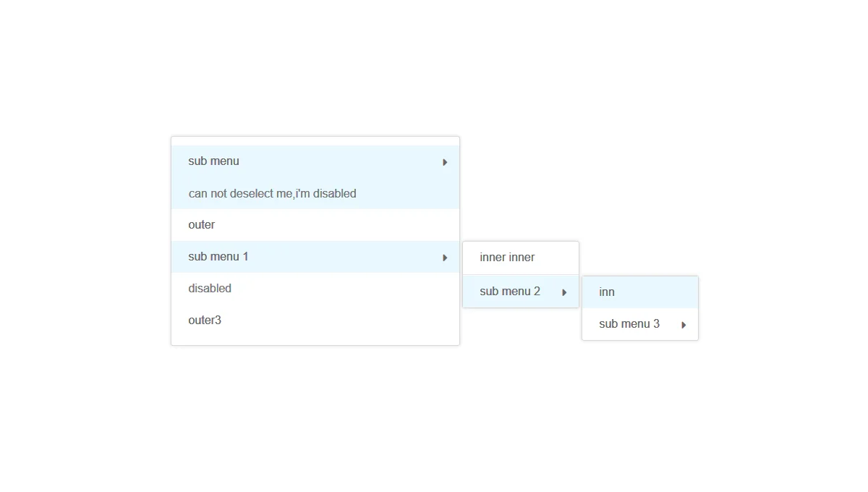The height and width of the screenshot is (492, 868).
Task: Click the disabled "can not deselect me" item
Action: [272, 193]
